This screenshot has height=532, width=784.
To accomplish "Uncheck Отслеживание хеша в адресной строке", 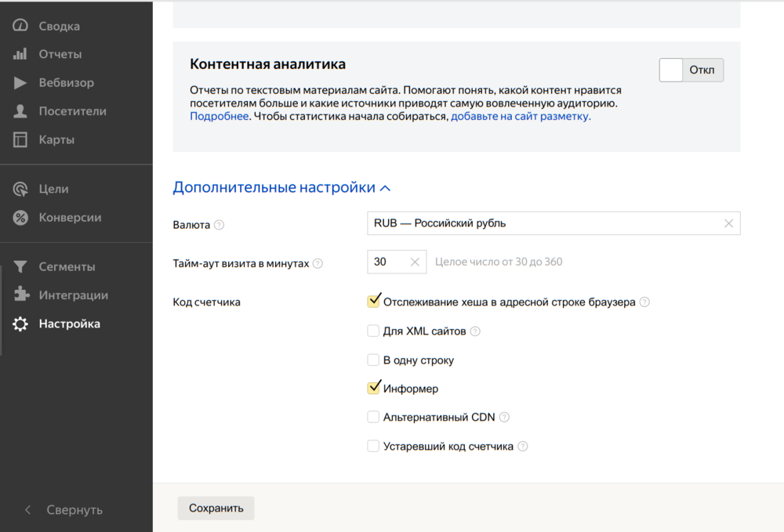I will tap(373, 302).
